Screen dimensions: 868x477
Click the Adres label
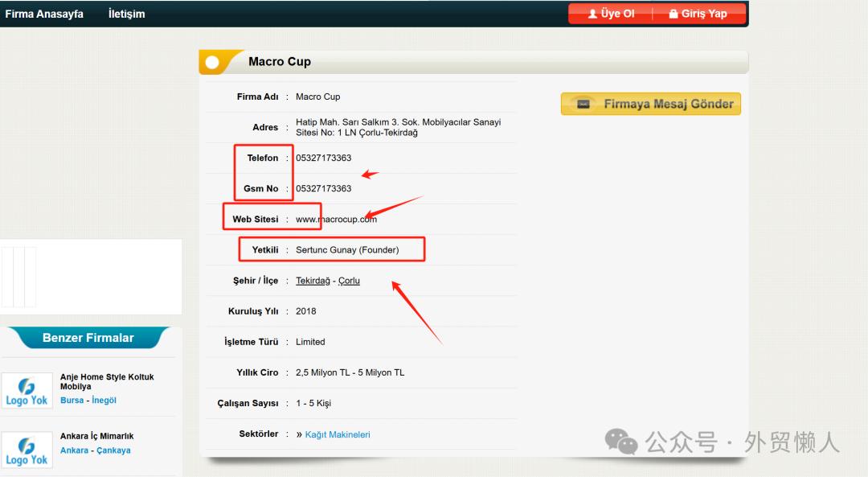pos(265,127)
